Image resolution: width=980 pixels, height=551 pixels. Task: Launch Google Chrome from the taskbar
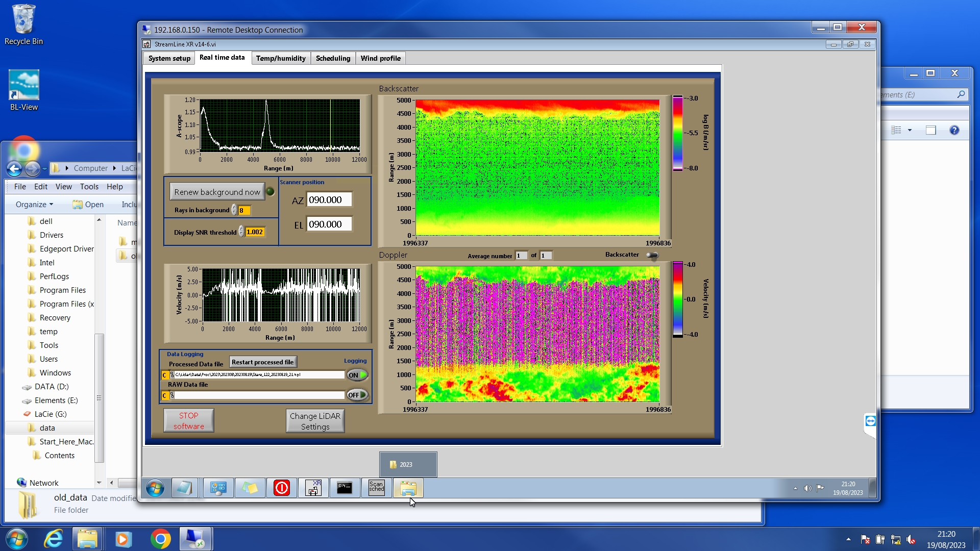coord(160,539)
